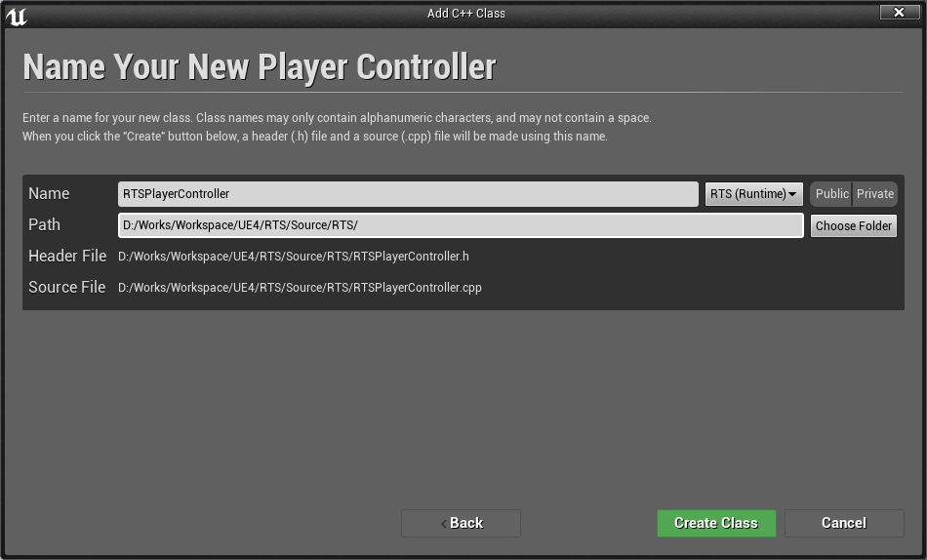927x560 pixels.
Task: Click the class Name input field
Action: (408, 194)
